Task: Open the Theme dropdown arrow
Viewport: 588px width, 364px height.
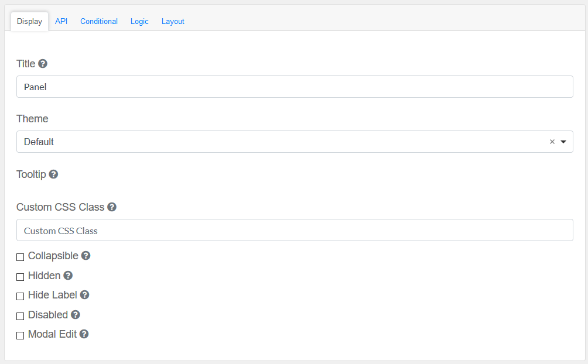Action: [563, 142]
